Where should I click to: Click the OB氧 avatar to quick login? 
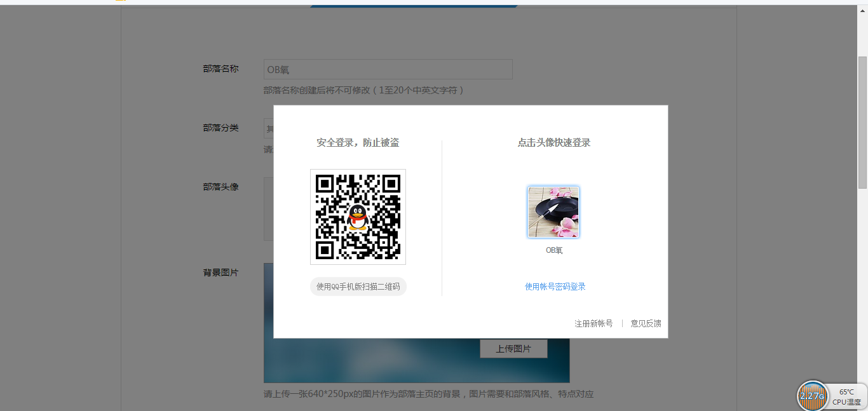coord(553,212)
